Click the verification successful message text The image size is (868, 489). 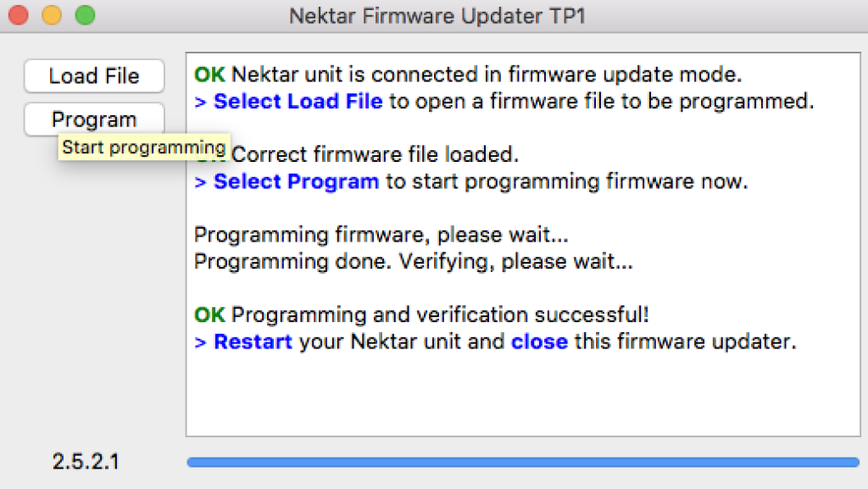point(440,315)
